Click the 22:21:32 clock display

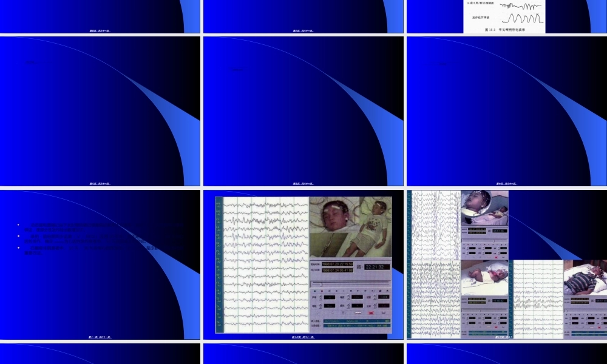[x=376, y=266]
